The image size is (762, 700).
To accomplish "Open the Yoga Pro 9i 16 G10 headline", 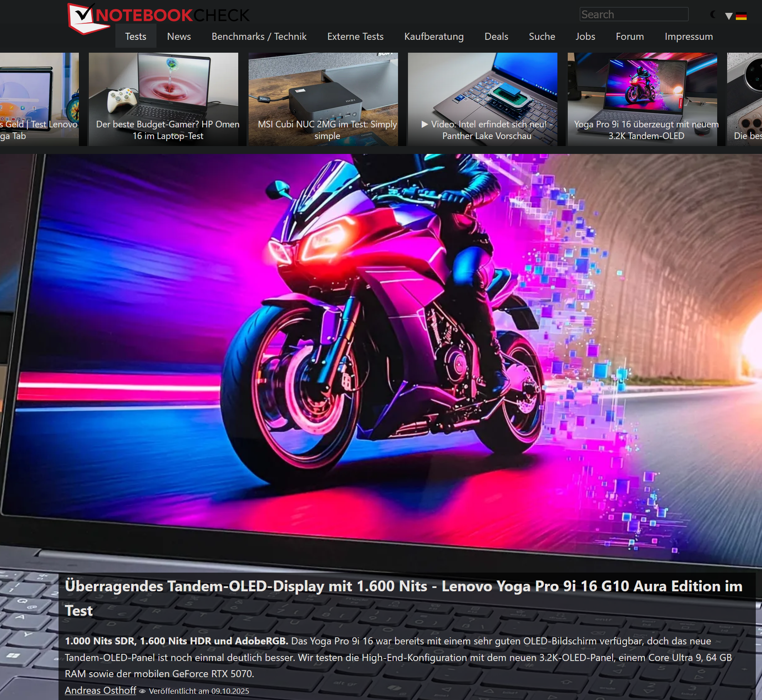I will pyautogui.click(x=404, y=598).
